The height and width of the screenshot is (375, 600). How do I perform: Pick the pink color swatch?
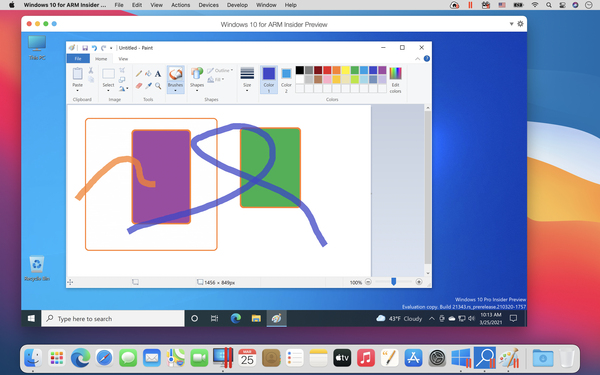click(327, 79)
